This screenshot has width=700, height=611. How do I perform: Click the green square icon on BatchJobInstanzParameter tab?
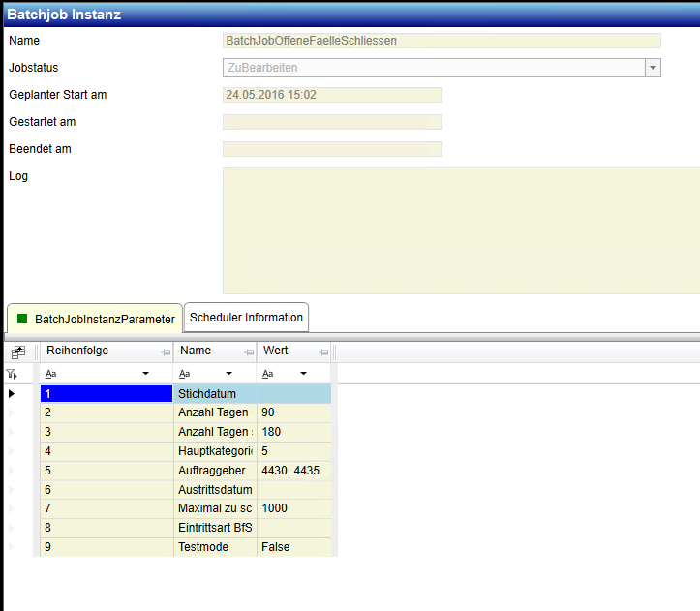(22, 319)
